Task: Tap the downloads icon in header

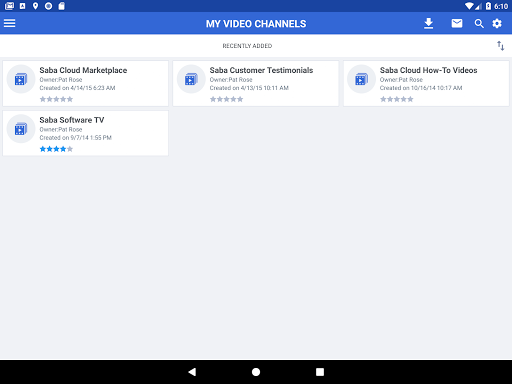Action: (428, 23)
